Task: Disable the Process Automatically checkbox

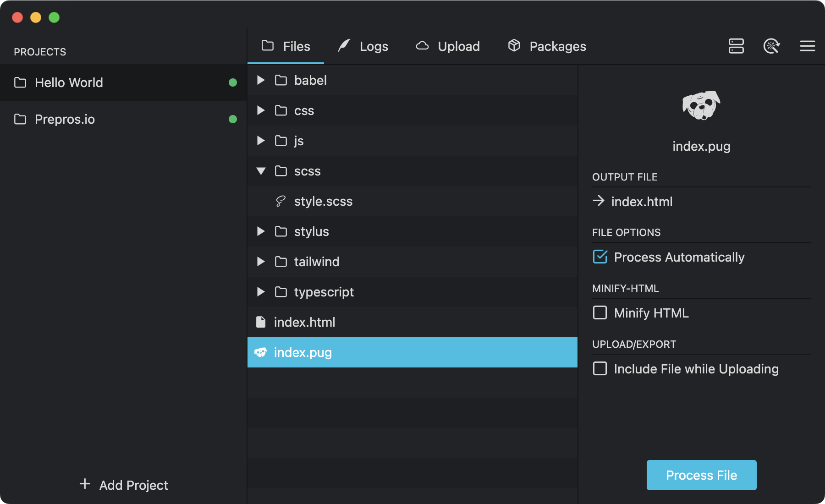Action: (x=600, y=257)
